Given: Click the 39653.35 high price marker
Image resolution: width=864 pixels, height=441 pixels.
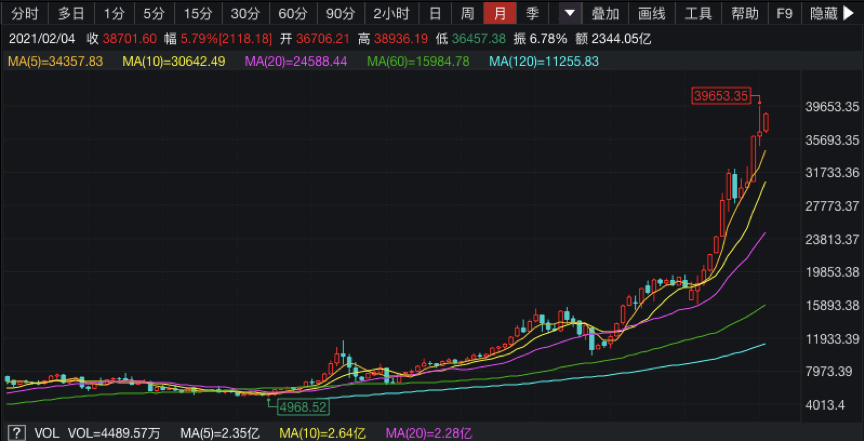Looking at the screenshot, I should click(x=721, y=96).
